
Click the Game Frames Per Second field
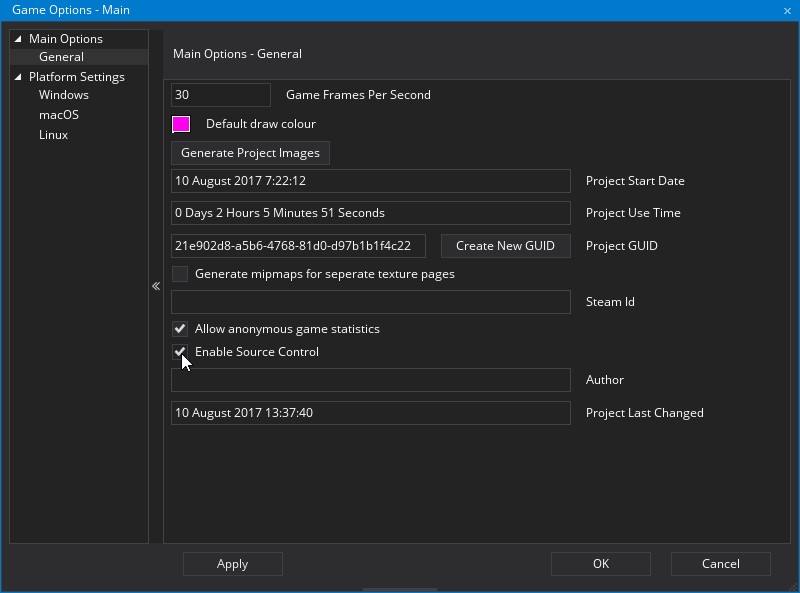(221, 95)
